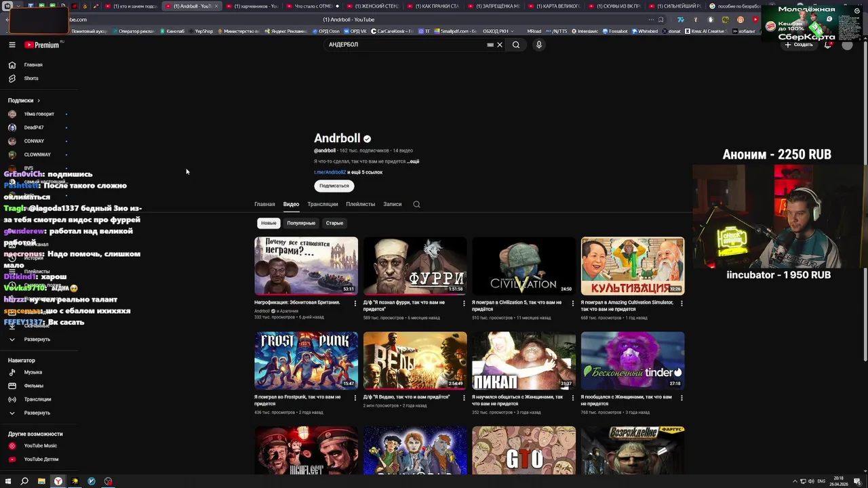Viewport: 868px width, 488px height.
Task: Open options menu for Civilization 5 video
Action: (573, 304)
